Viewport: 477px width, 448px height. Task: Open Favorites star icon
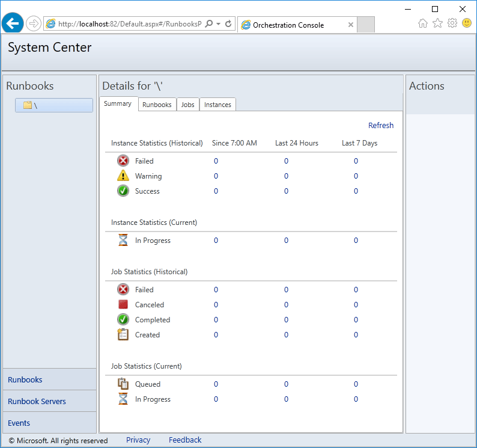tap(437, 23)
